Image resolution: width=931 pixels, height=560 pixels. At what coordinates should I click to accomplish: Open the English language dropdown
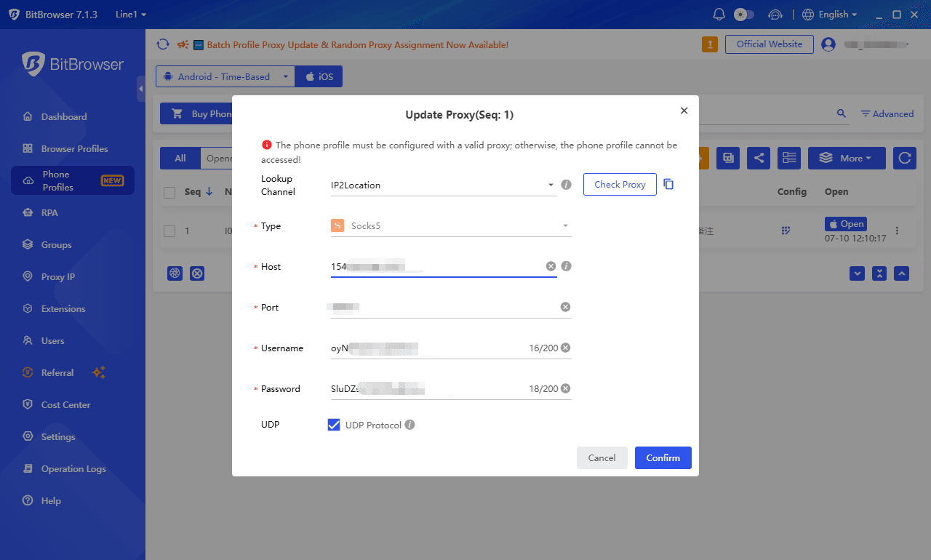pos(830,15)
